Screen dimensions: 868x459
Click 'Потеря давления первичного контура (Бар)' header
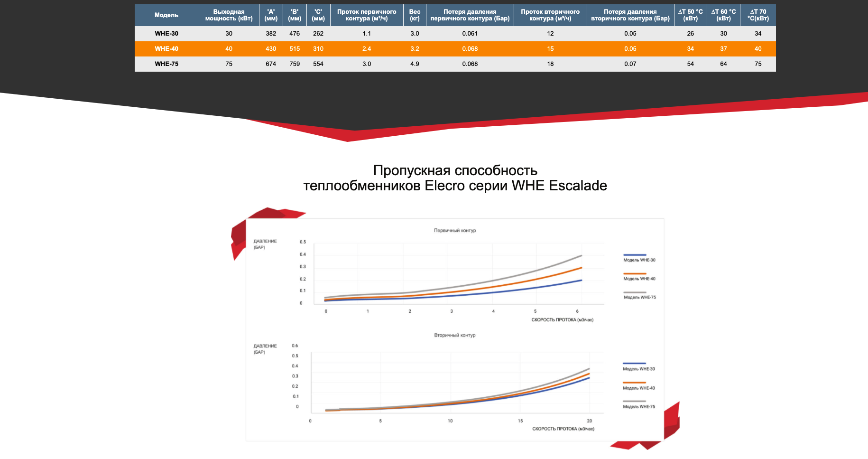470,15
